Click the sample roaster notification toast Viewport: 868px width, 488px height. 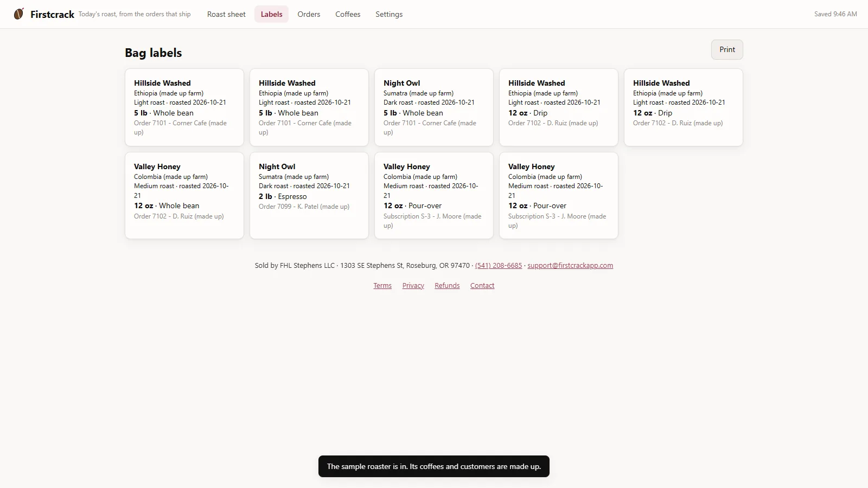(x=434, y=466)
